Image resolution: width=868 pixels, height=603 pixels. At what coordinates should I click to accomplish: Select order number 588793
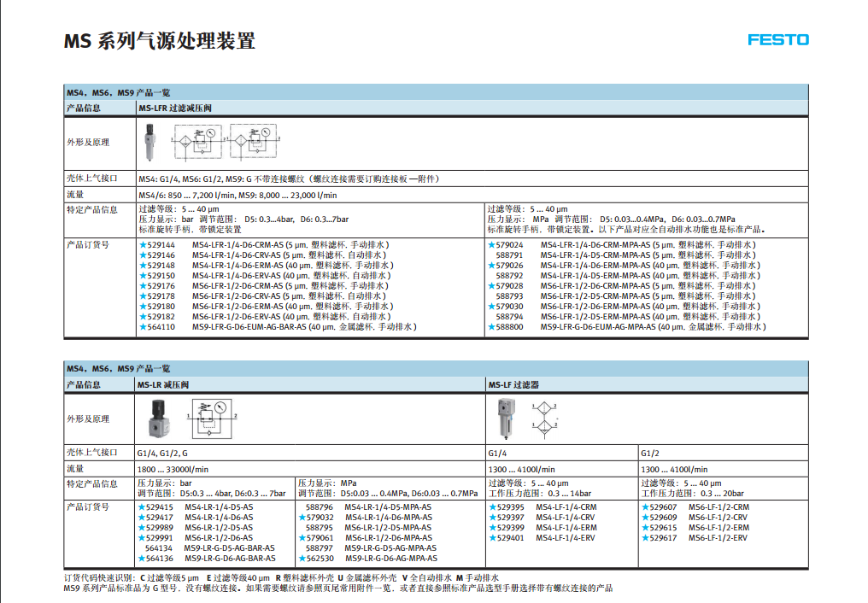tap(509, 296)
